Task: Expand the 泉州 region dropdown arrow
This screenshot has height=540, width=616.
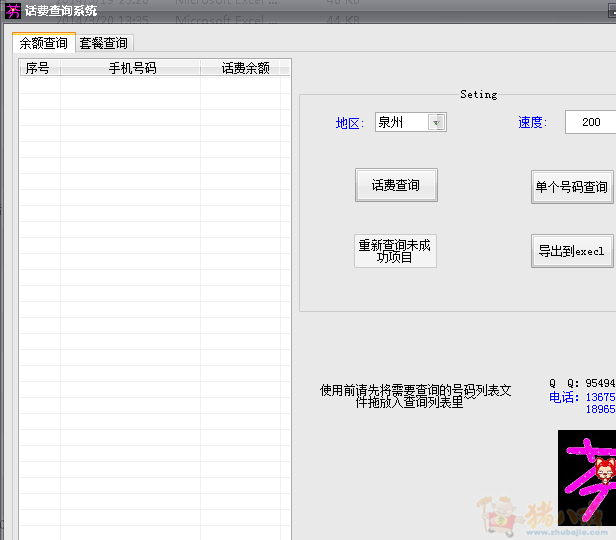Action: (437, 122)
